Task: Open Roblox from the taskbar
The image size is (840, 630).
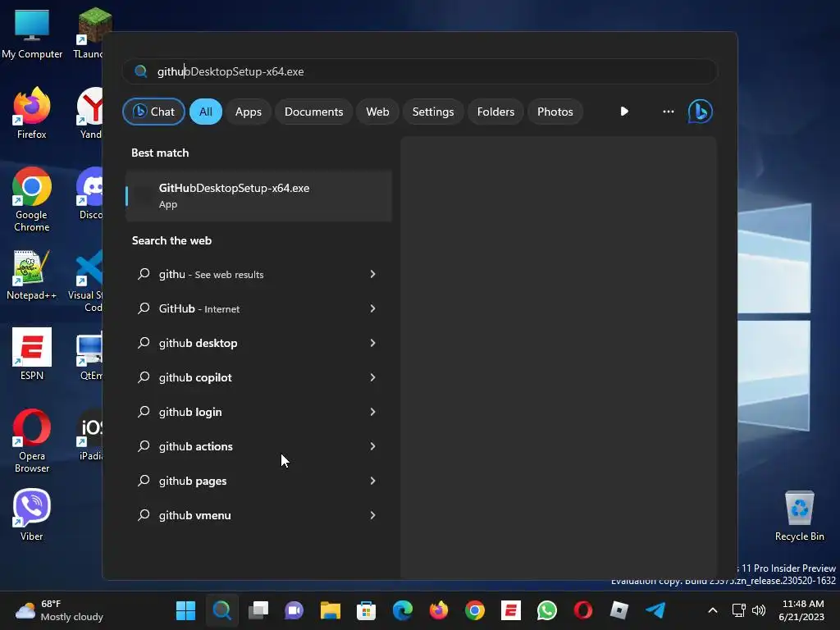Action: (x=619, y=610)
